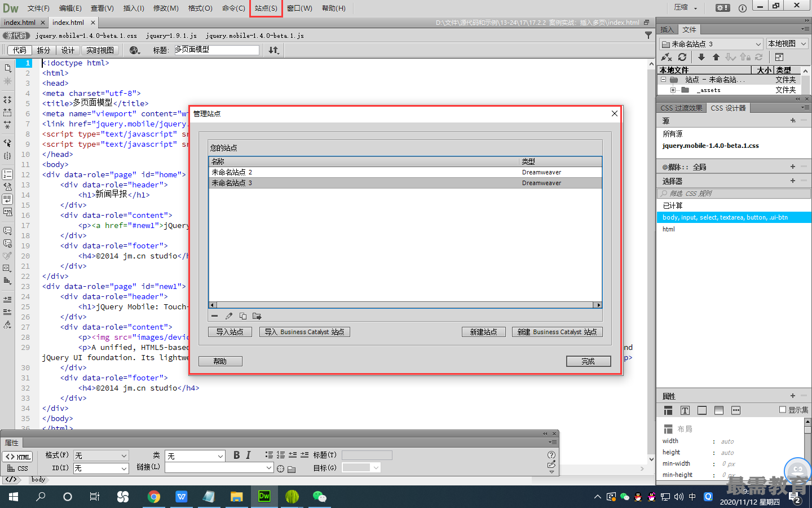
Task: Switch to 拆分 split view
Action: [43, 50]
